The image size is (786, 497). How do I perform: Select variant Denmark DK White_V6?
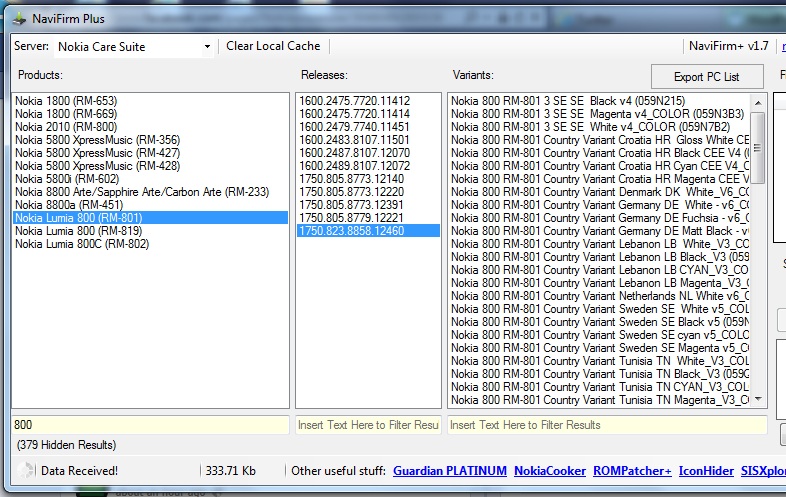600,192
